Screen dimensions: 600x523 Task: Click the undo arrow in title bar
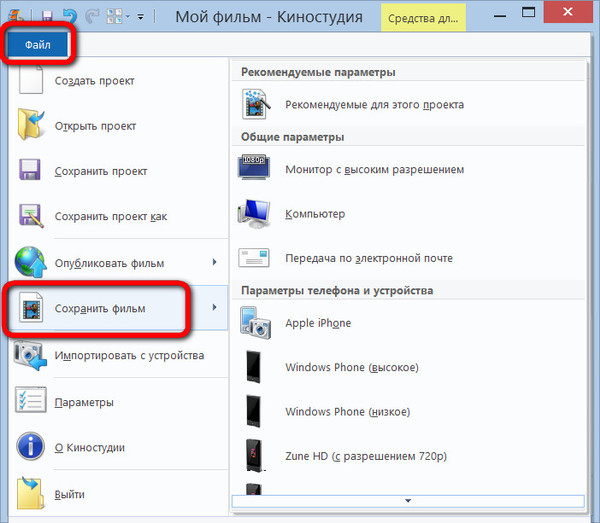click(68, 16)
